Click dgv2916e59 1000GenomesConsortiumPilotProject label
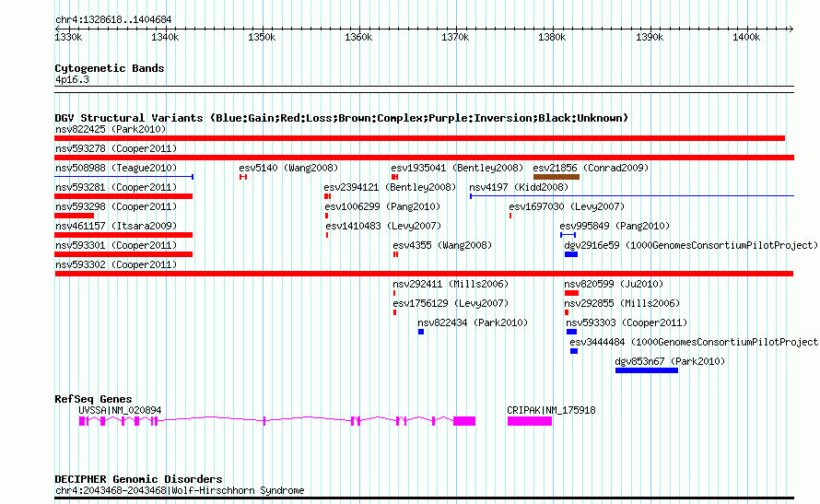Image resolution: width=820 pixels, height=504 pixels. click(x=691, y=245)
